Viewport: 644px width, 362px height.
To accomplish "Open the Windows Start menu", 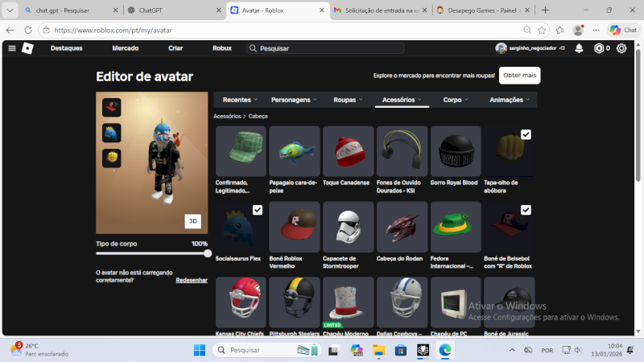I will [200, 350].
